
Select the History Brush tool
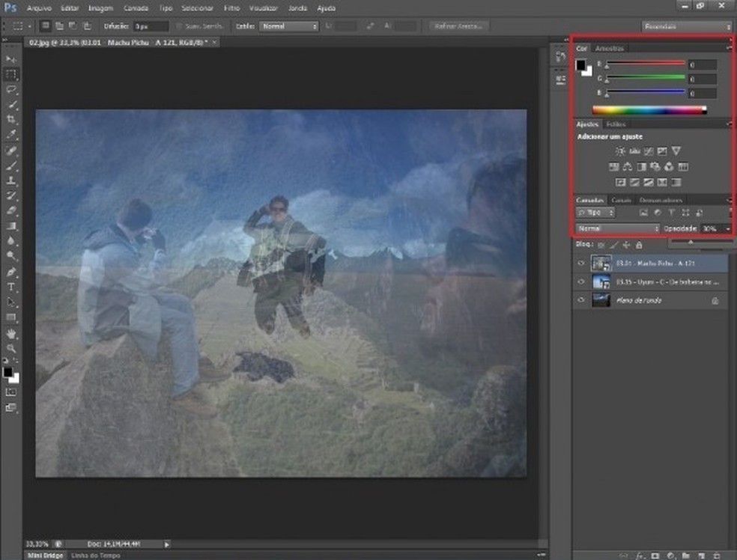11,195
